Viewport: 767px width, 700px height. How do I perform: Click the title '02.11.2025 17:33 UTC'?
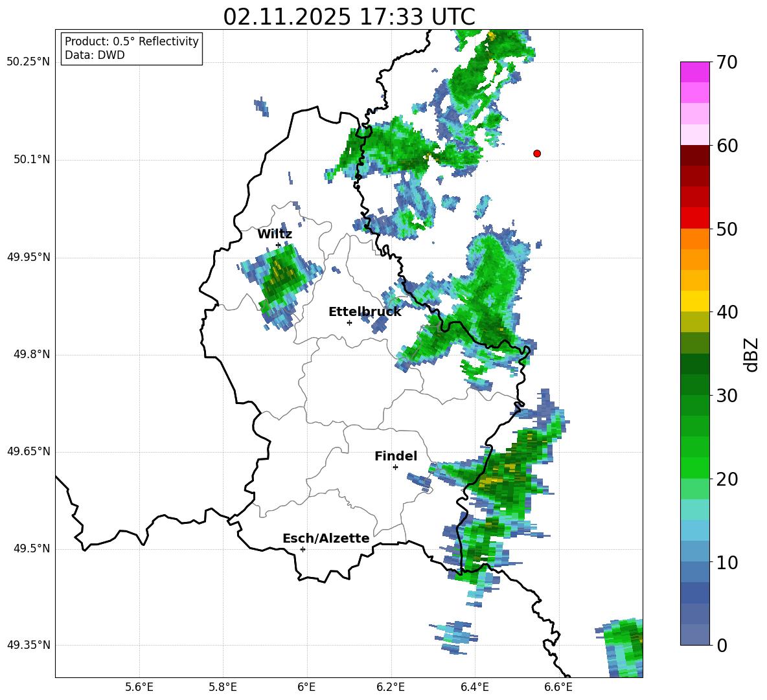pyautogui.click(x=349, y=17)
